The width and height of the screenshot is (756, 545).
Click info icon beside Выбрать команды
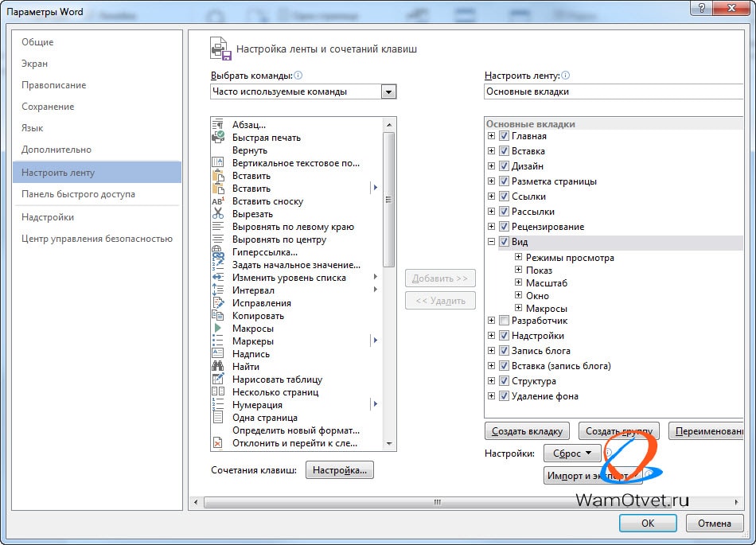298,75
